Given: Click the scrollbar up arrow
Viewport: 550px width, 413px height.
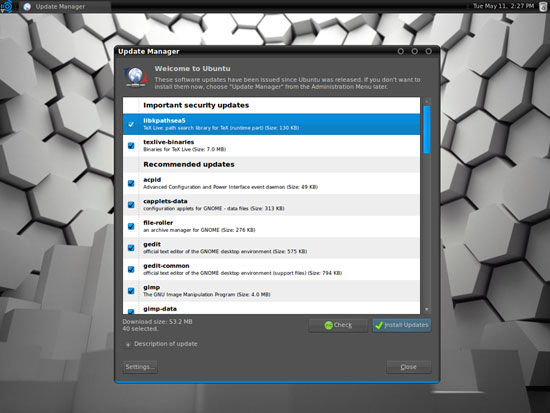Looking at the screenshot, I should (427, 101).
